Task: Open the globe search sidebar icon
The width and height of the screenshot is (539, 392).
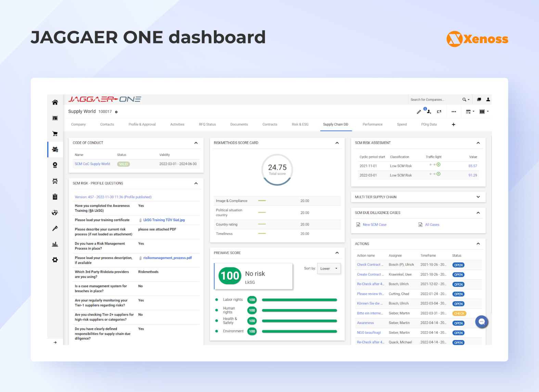Action: pos(55,212)
